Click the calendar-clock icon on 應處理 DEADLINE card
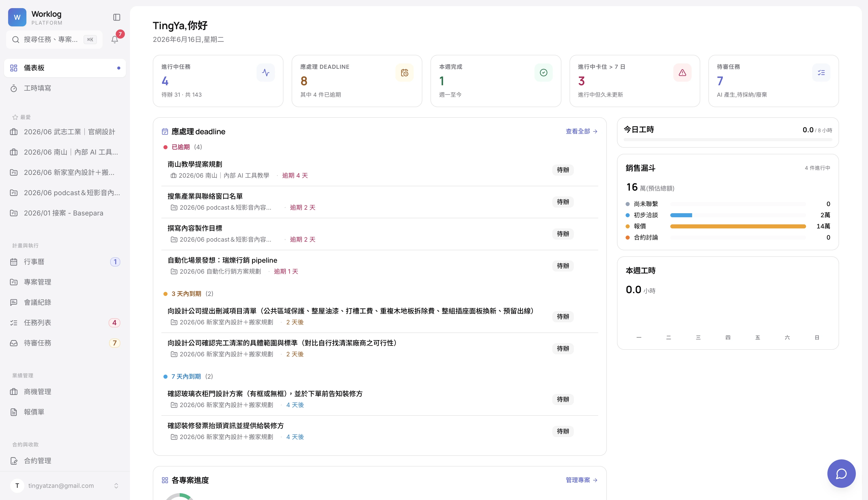Screen dimensions: 868x500 405,72
